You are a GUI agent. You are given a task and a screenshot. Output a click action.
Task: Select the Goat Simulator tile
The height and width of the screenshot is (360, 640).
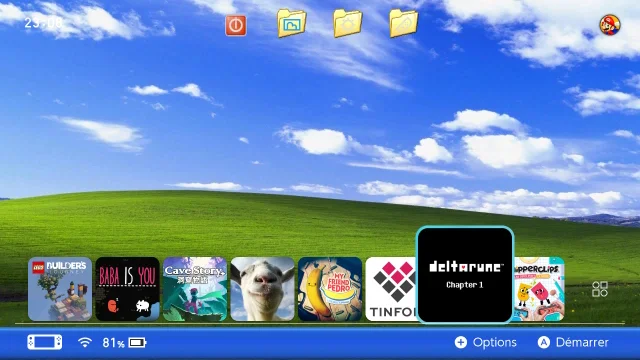click(262, 289)
